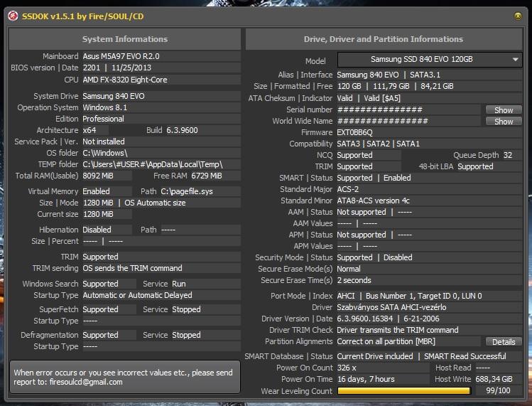Click Correct on all partition [MBR] text
Screen dimensions: 532x406
[x=386, y=341]
